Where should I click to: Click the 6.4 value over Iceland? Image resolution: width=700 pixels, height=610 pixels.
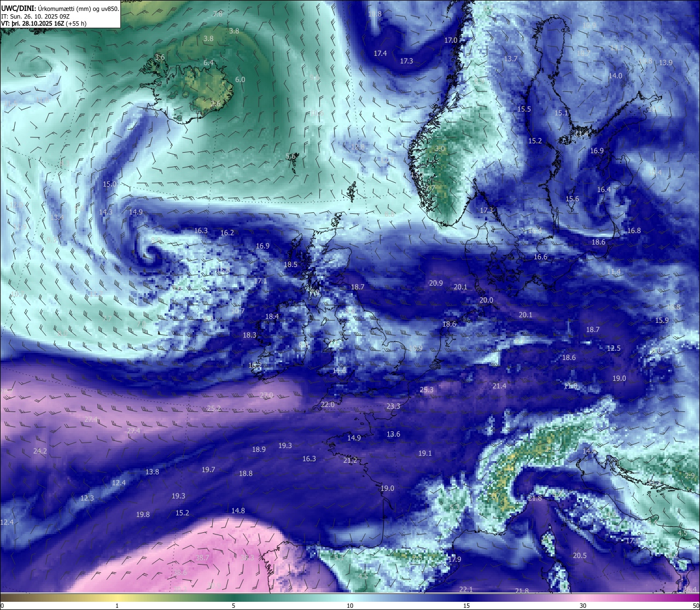coord(208,63)
